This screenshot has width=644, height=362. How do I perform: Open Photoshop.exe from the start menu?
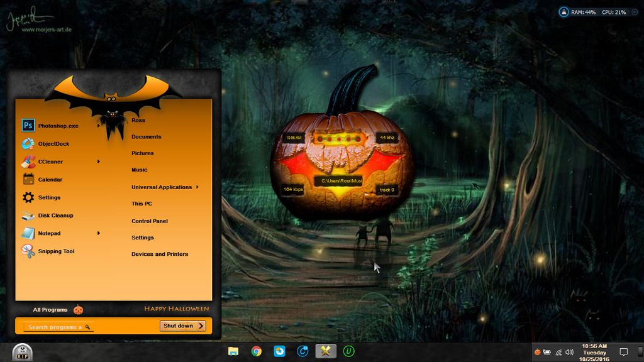click(58, 126)
